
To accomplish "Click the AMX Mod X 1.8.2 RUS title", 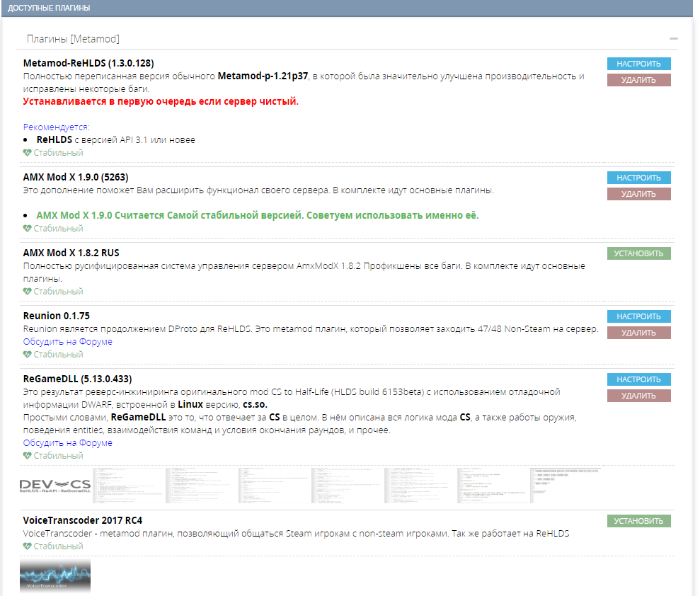I will tap(71, 253).
